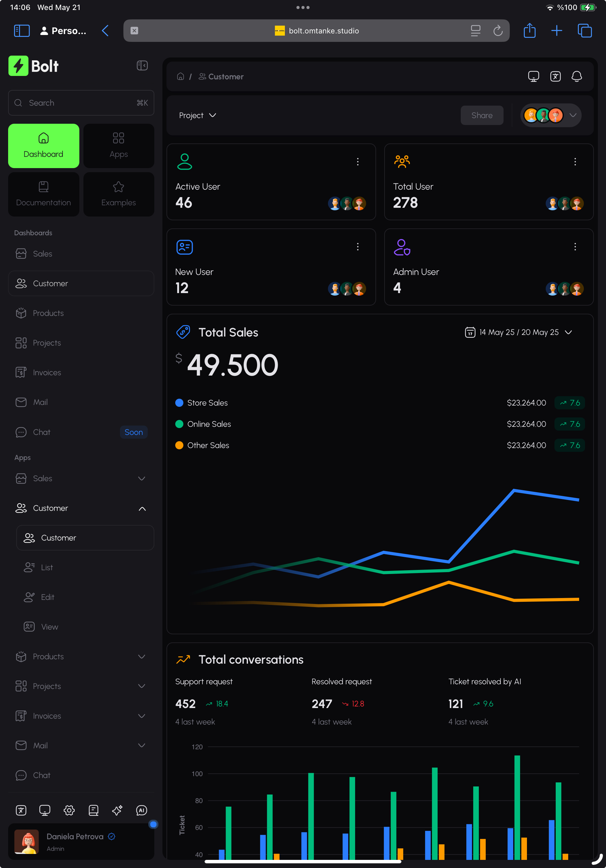Open the Sales dashboard in the sidebar

[42, 254]
